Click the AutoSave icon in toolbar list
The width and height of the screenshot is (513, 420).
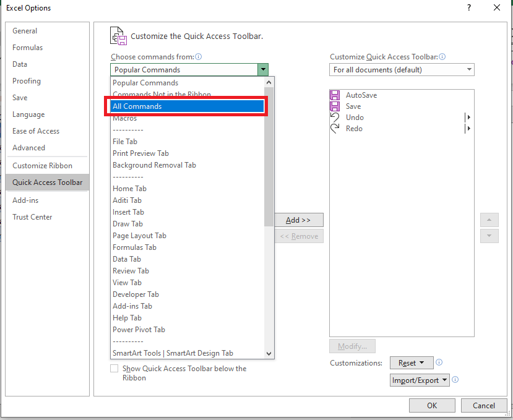[335, 95]
